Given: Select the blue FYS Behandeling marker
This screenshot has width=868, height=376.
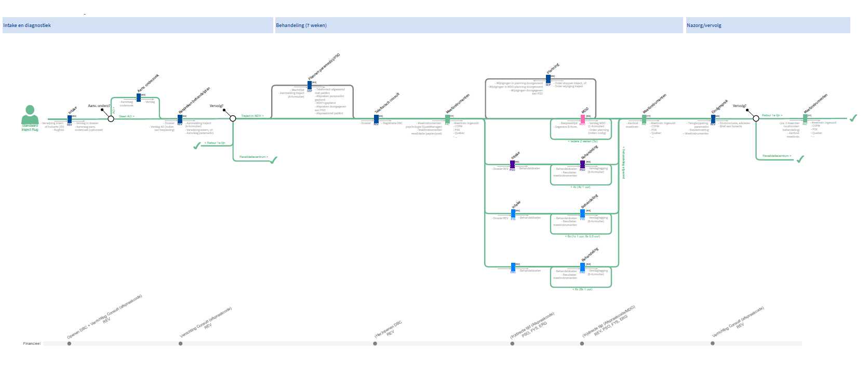Looking at the screenshot, I should point(582,213).
